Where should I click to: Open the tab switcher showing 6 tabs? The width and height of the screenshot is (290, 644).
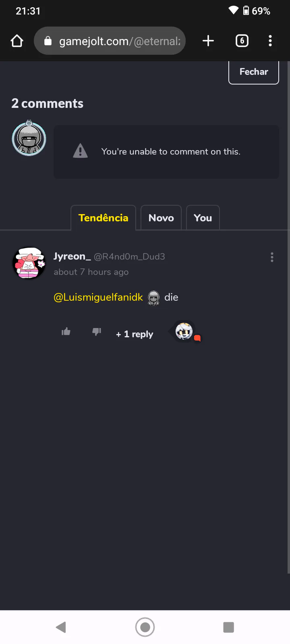click(x=242, y=41)
